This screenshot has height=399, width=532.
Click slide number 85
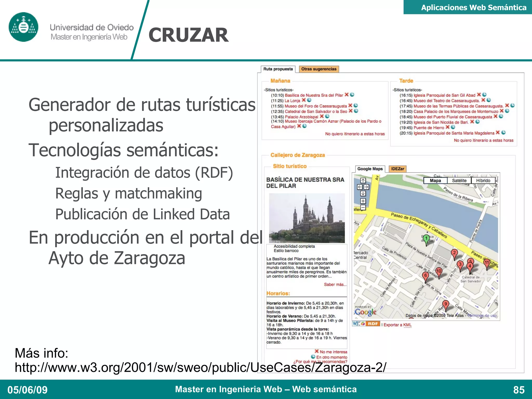tap(519, 390)
